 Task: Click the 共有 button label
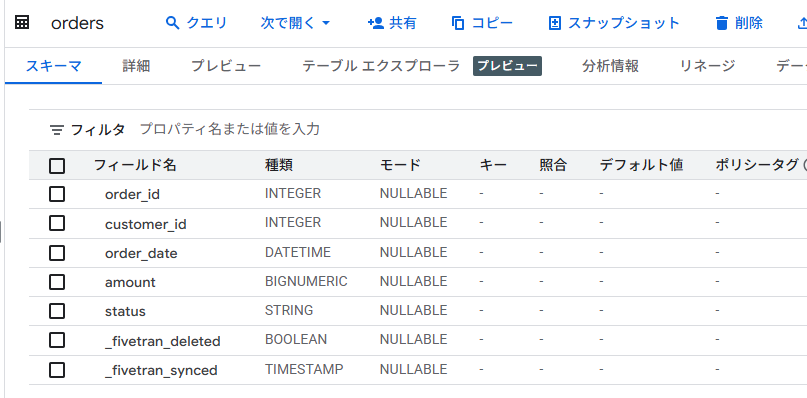click(x=403, y=23)
